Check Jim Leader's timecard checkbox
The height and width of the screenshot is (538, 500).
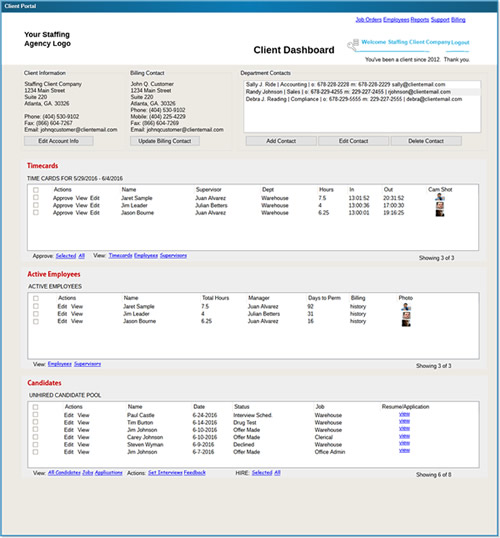[36, 205]
